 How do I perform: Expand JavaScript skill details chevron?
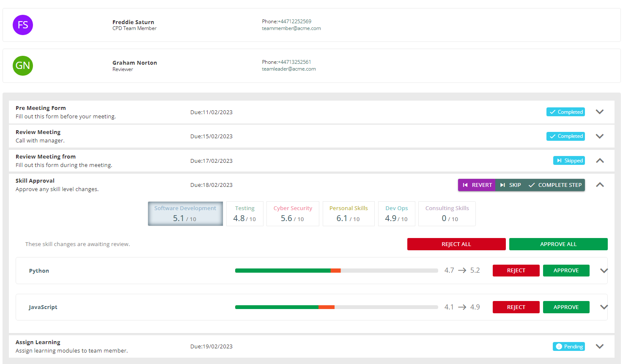[604, 307]
